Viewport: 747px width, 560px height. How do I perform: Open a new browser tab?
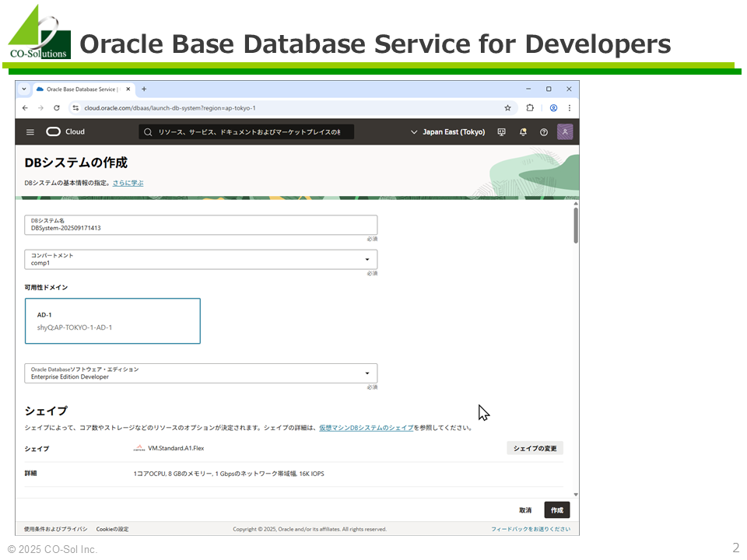point(144,89)
